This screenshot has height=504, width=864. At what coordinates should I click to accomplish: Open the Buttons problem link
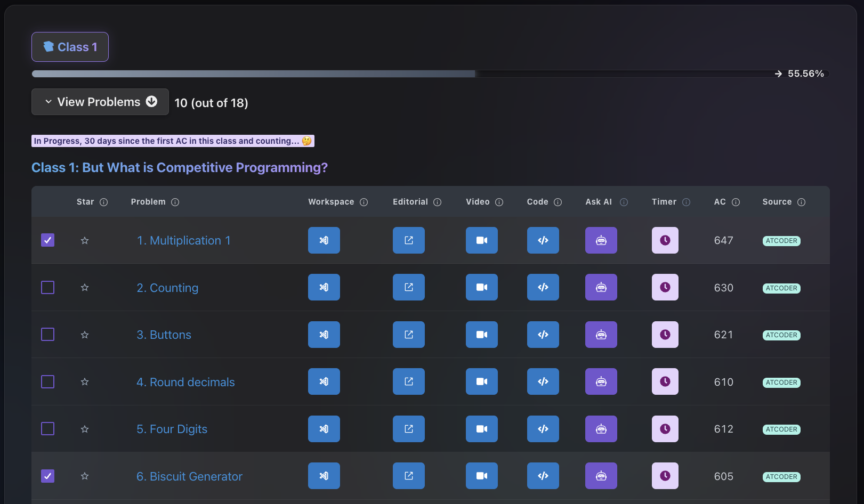coord(164,335)
